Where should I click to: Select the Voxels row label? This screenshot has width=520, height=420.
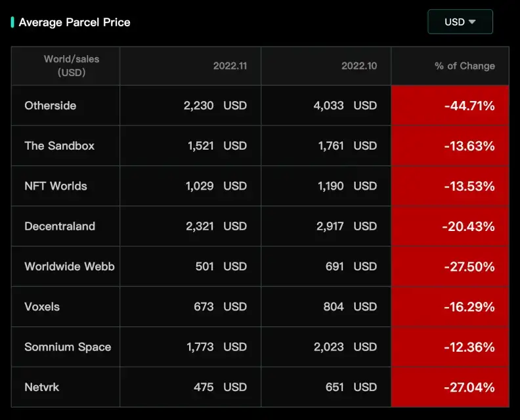pos(42,306)
